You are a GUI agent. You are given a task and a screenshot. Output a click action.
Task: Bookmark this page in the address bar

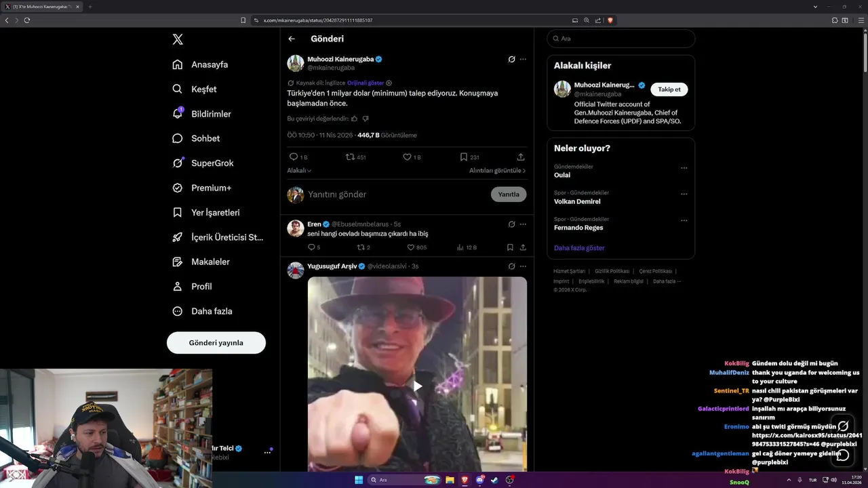243,20
